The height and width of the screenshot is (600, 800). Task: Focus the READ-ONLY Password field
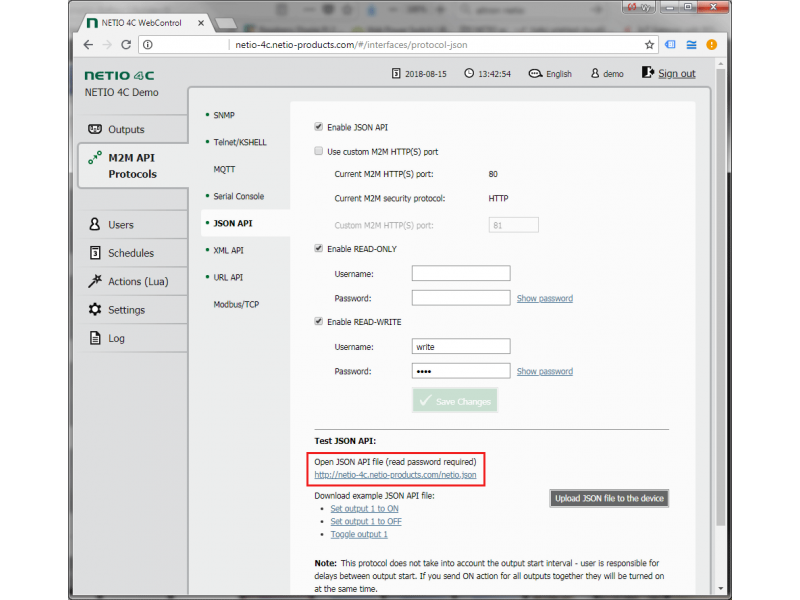[461, 298]
